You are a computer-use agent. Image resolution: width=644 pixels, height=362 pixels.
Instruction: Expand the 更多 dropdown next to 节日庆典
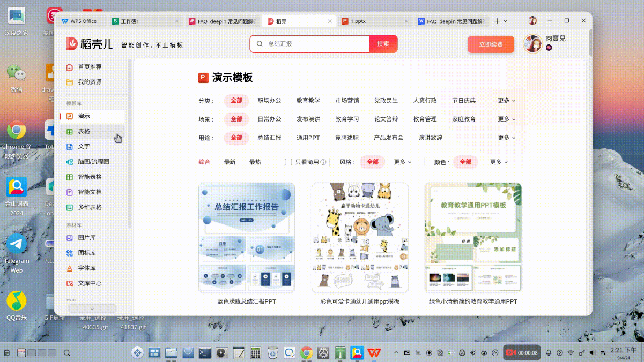coord(505,101)
